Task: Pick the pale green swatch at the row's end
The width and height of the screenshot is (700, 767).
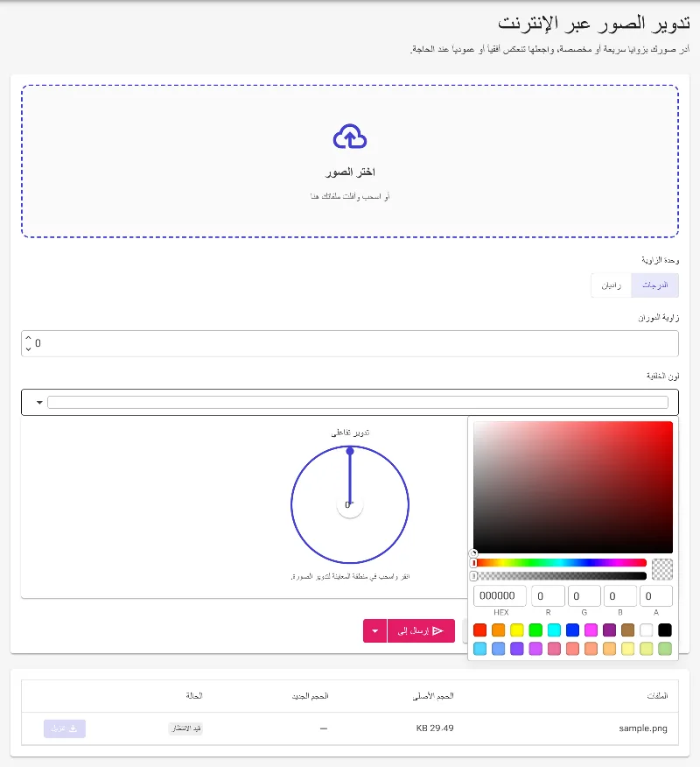Action: click(x=665, y=649)
